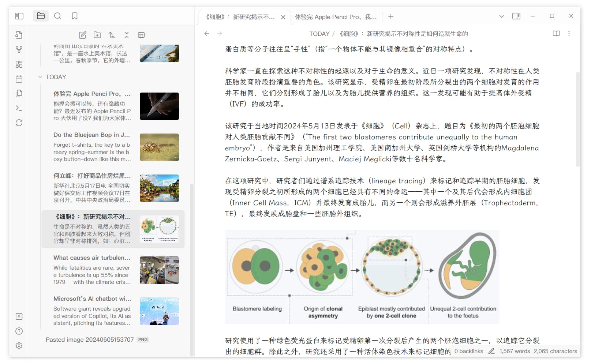This screenshot has width=591, height=364.
Task: Create a new folder
Action: point(97,35)
